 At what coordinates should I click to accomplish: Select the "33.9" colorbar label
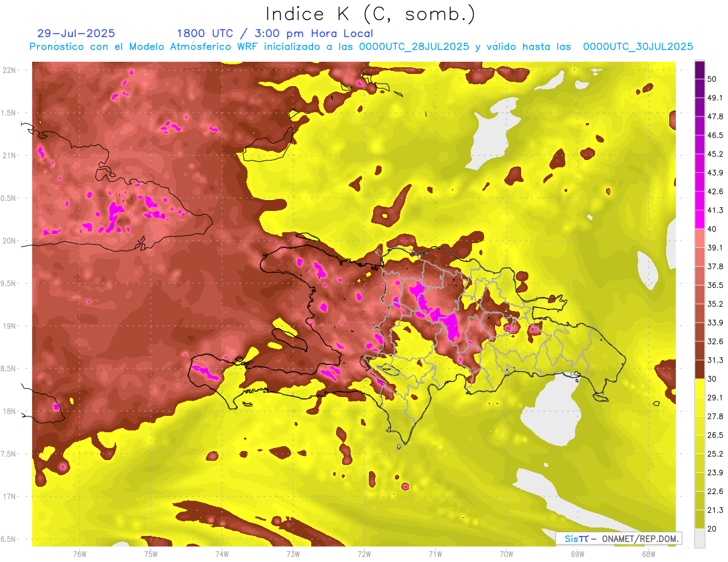tap(715, 323)
